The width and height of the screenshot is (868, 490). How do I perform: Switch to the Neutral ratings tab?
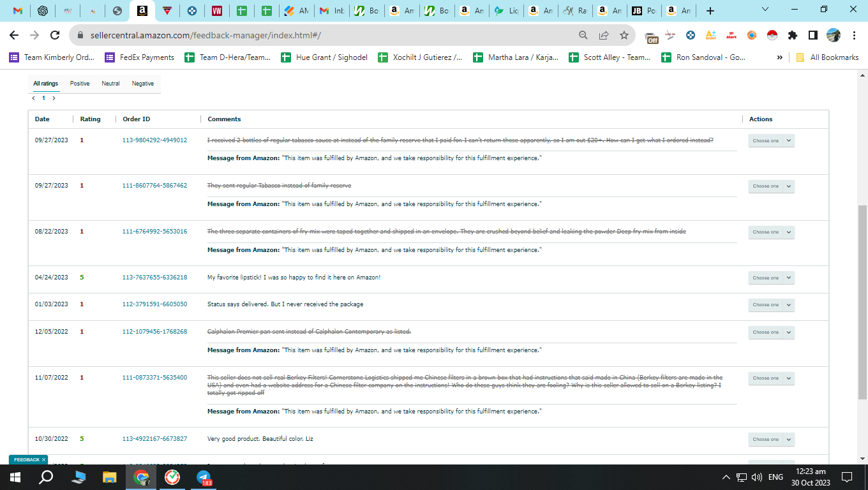110,84
